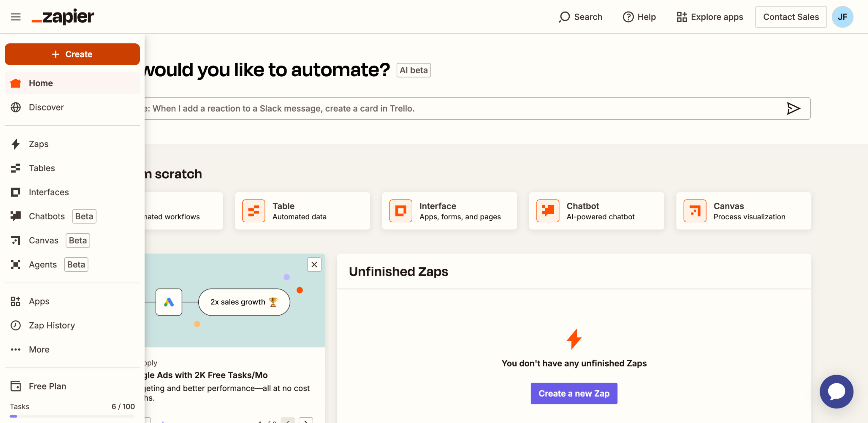The image size is (868, 423).
Task: Expand the More options in sidebar
Action: tap(39, 349)
